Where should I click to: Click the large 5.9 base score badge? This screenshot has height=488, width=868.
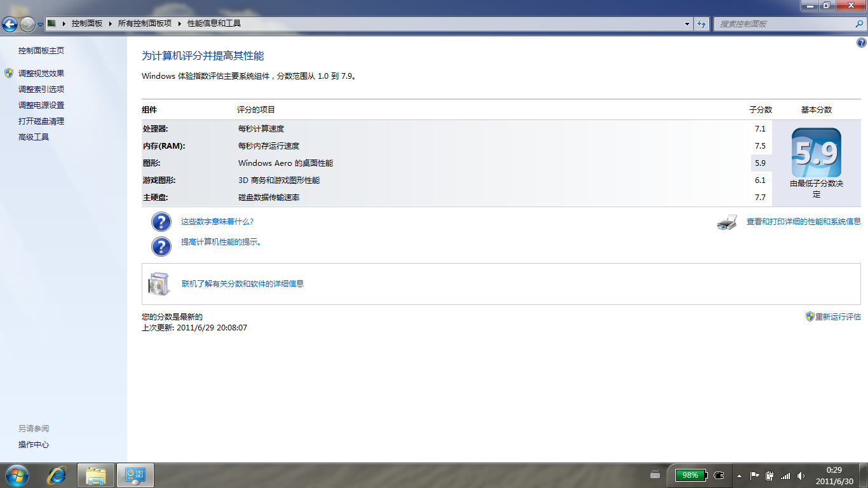(817, 152)
